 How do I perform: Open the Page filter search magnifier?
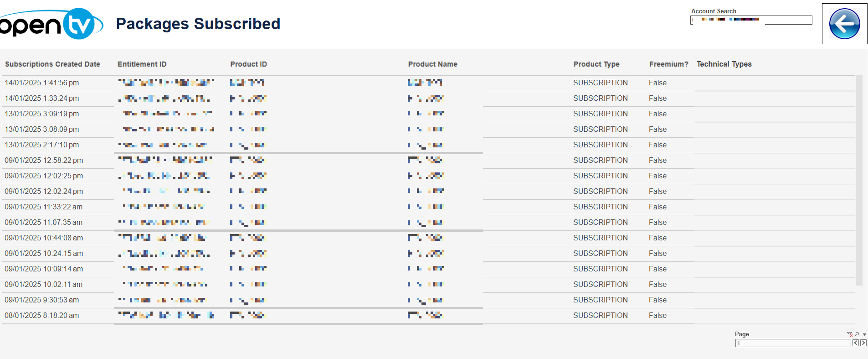coord(857,334)
